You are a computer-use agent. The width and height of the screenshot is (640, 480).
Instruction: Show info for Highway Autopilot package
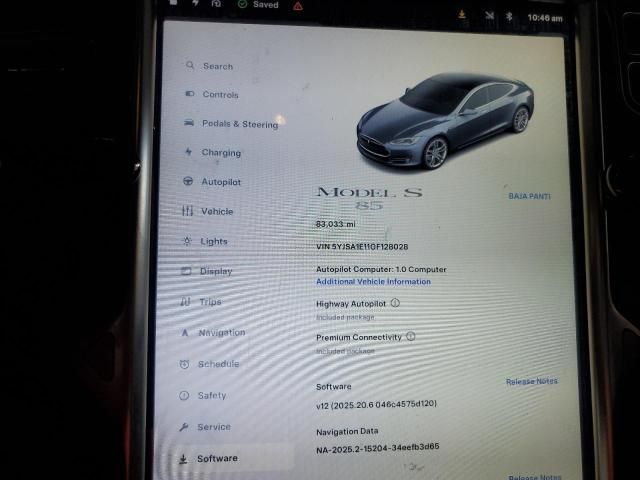pyautogui.click(x=395, y=303)
